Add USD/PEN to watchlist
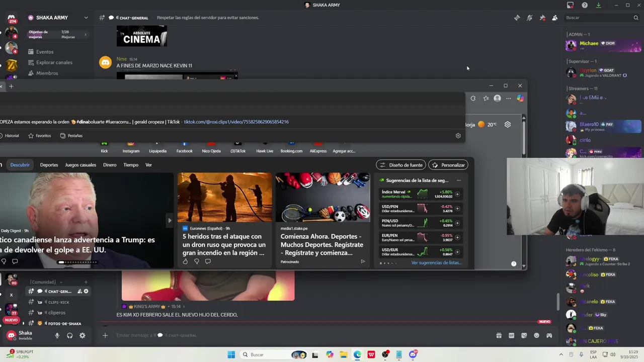The height and width of the screenshot is (362, 644). (457, 209)
